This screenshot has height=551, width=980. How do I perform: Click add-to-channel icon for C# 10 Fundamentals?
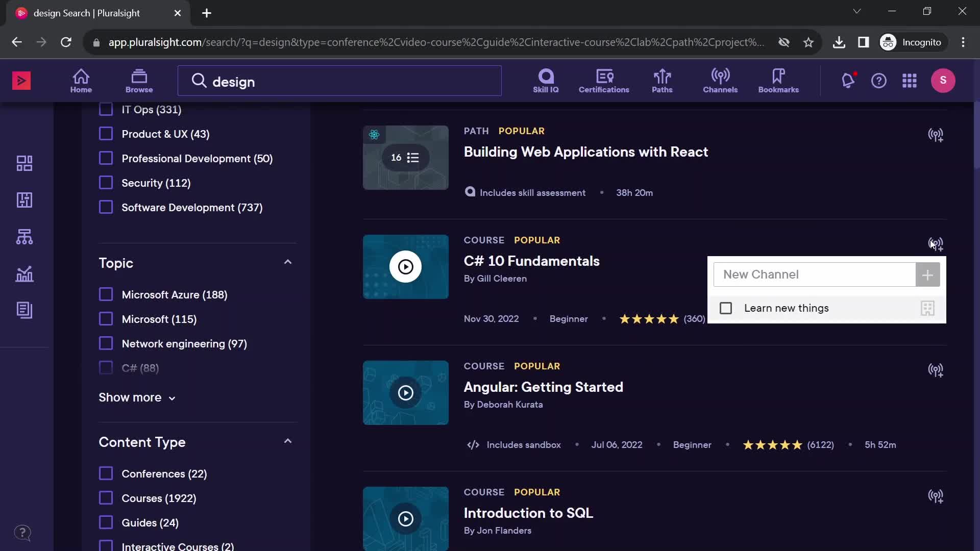click(936, 244)
